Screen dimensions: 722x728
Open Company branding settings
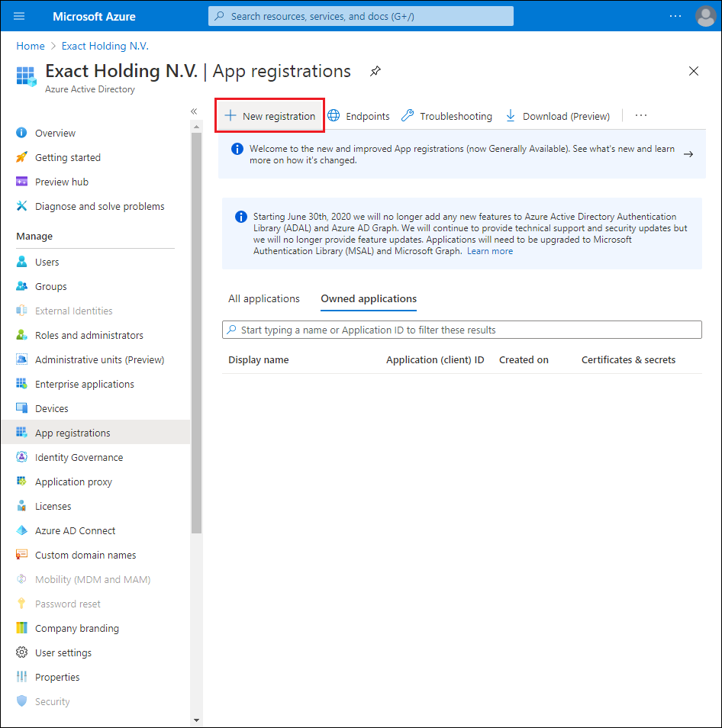[x=78, y=628]
